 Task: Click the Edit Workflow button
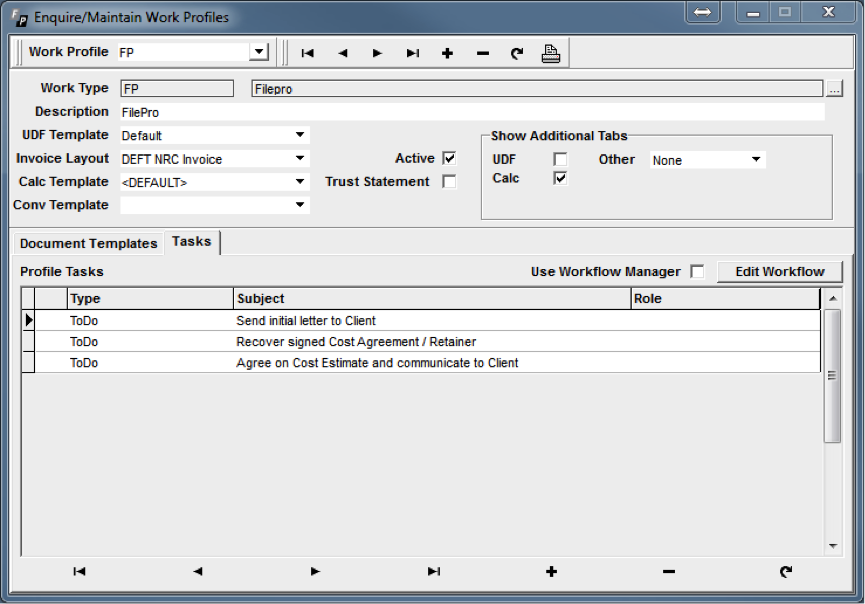pyautogui.click(x=779, y=271)
